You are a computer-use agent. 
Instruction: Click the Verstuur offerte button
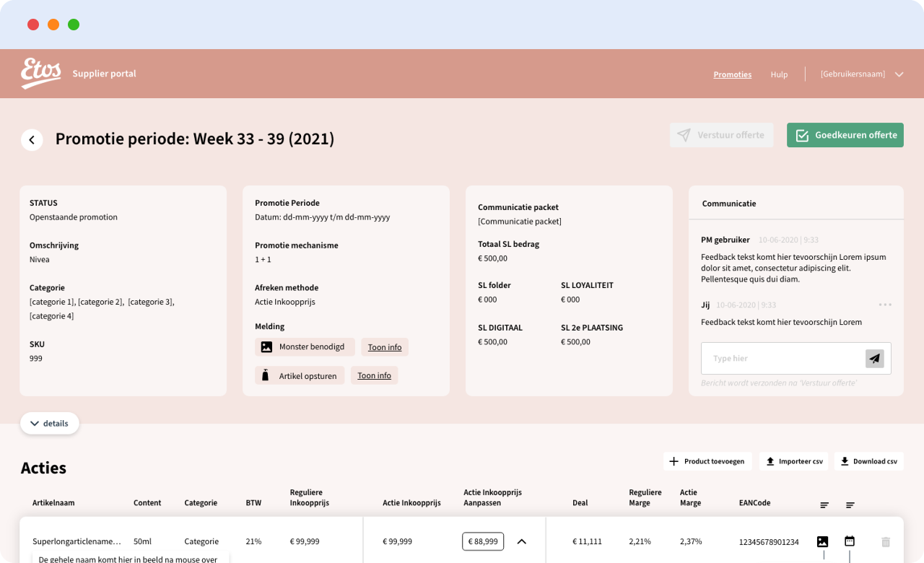(x=721, y=135)
